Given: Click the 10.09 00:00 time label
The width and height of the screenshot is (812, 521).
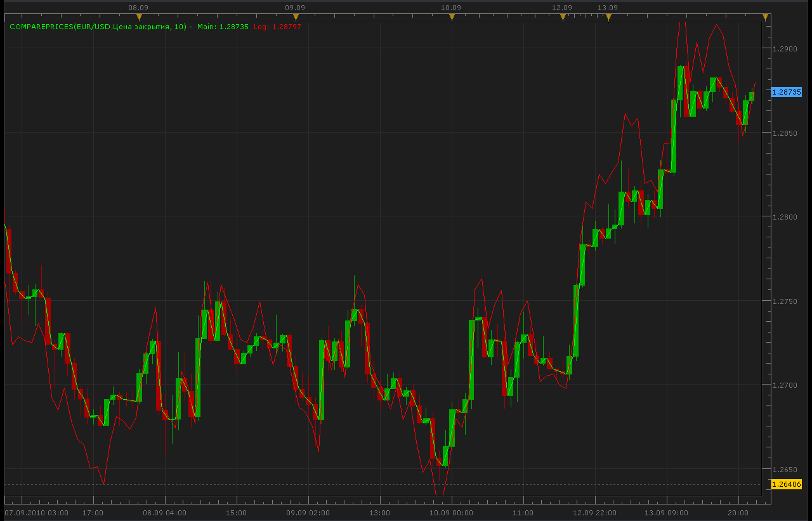Looking at the screenshot, I should pyautogui.click(x=451, y=512).
